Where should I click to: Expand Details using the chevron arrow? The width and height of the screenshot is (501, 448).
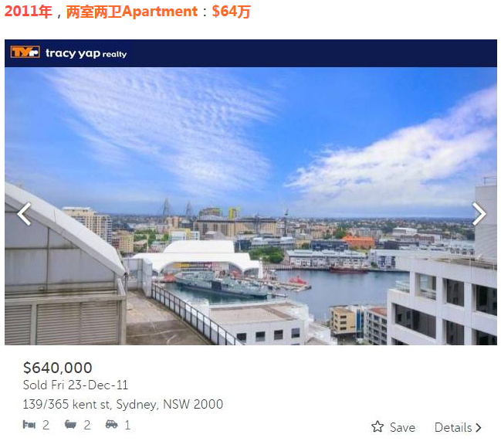479,428
